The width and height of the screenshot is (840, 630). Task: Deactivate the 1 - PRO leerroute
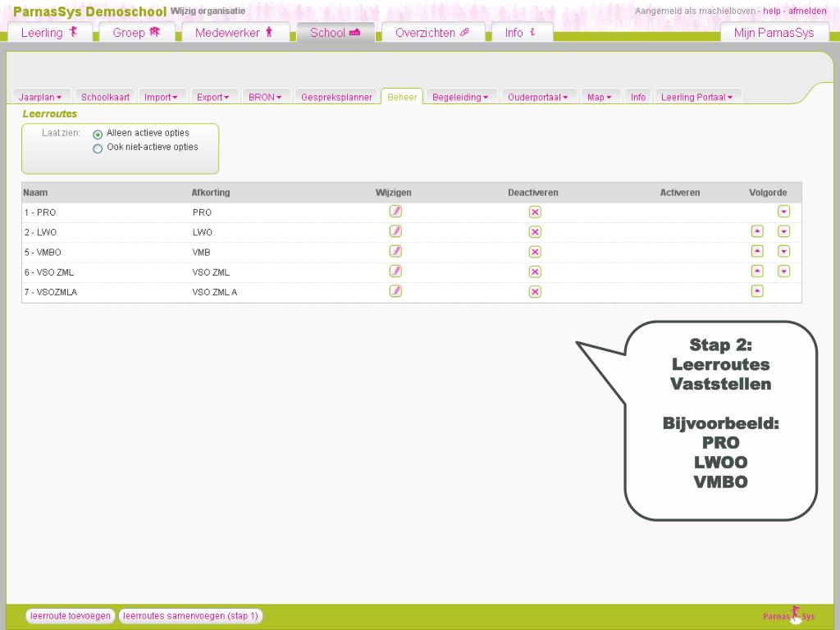click(x=535, y=212)
